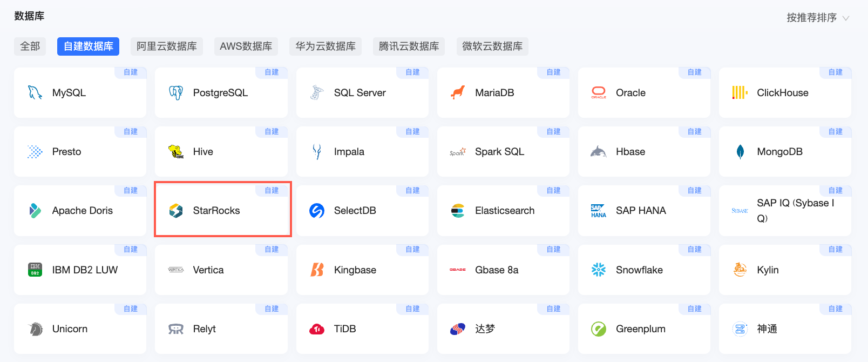Click the Snowflake icon
The width and height of the screenshot is (868, 362).
(x=599, y=270)
